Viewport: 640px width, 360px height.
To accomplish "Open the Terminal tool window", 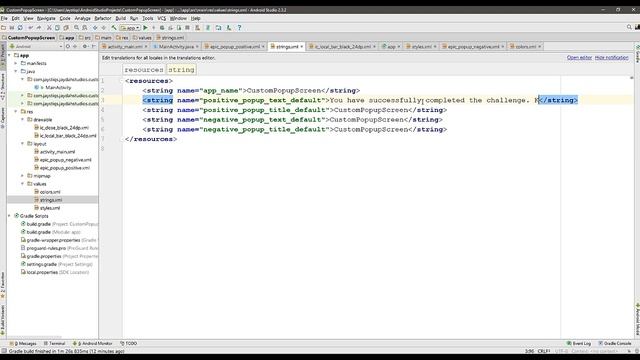I will pyautogui.click(x=54, y=344).
